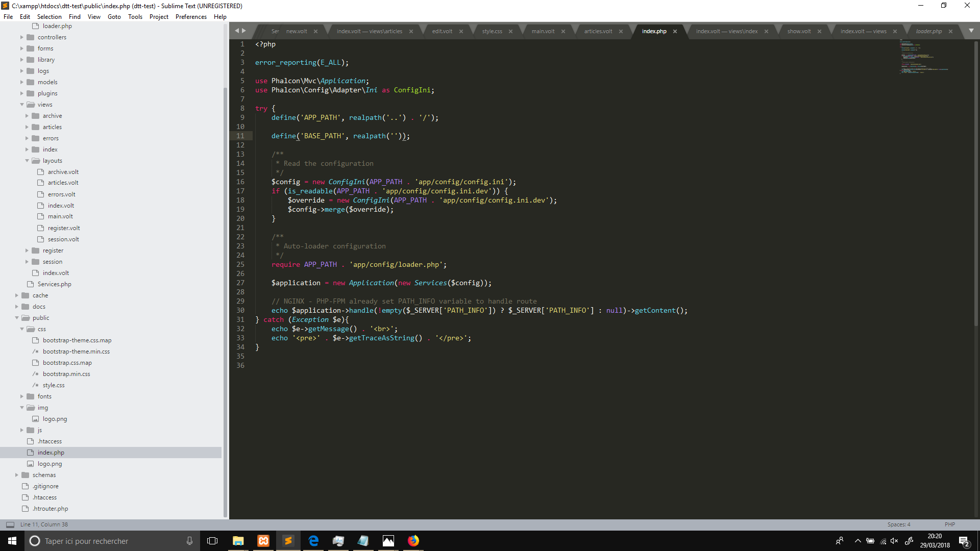Open bootstrap.min.css file
Image resolution: width=980 pixels, height=551 pixels.
click(x=66, y=374)
